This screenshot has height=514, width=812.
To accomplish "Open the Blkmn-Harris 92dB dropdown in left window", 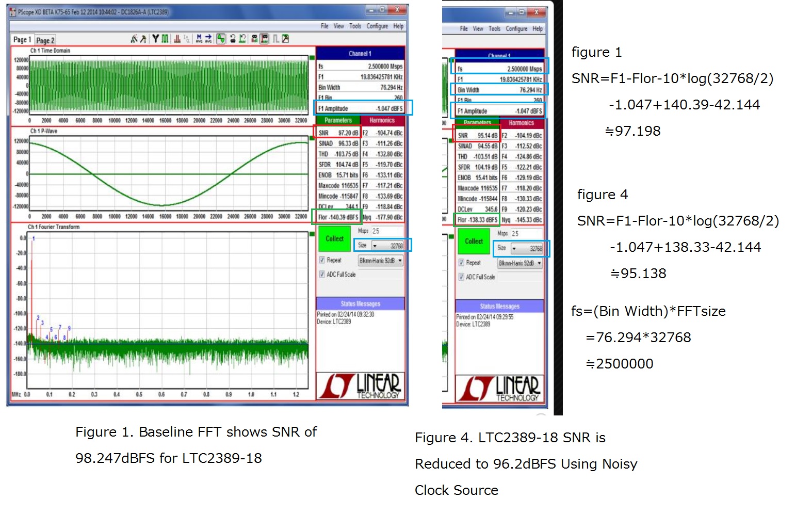I will click(381, 261).
